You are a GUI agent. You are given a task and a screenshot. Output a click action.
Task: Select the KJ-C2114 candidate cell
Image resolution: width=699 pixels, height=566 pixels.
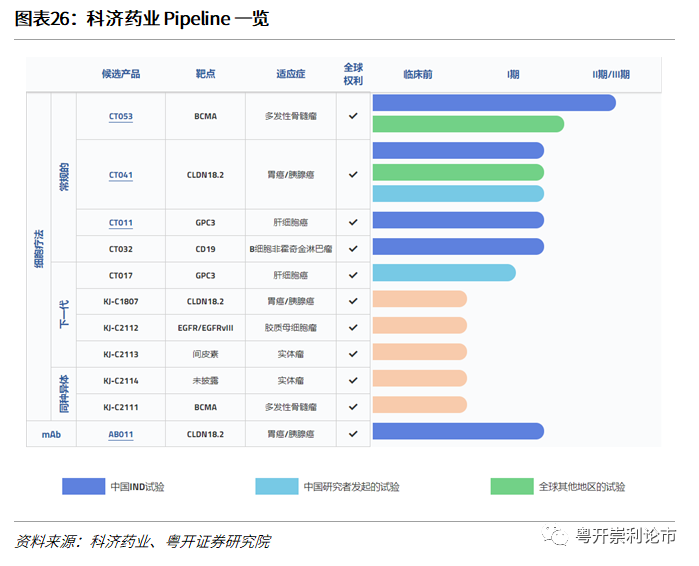[x=121, y=381]
